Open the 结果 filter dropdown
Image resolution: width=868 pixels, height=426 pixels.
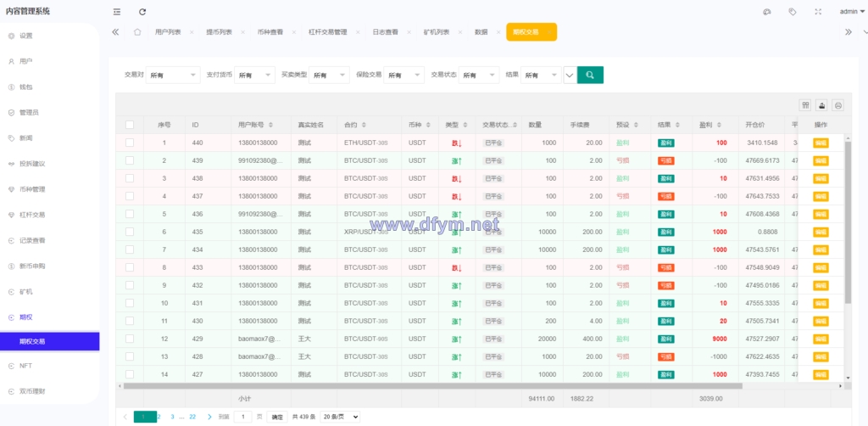[541, 75]
